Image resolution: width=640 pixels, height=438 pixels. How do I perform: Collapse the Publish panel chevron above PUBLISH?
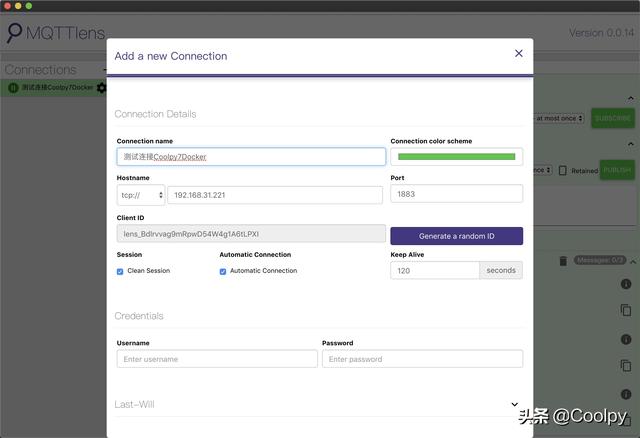pyautogui.click(x=631, y=144)
